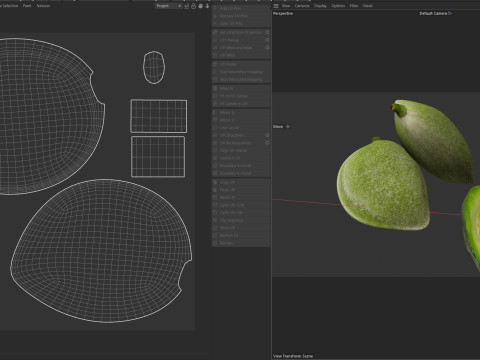This screenshot has width=480, height=360.
Task: Click the Default Camera label
Action: point(433,13)
